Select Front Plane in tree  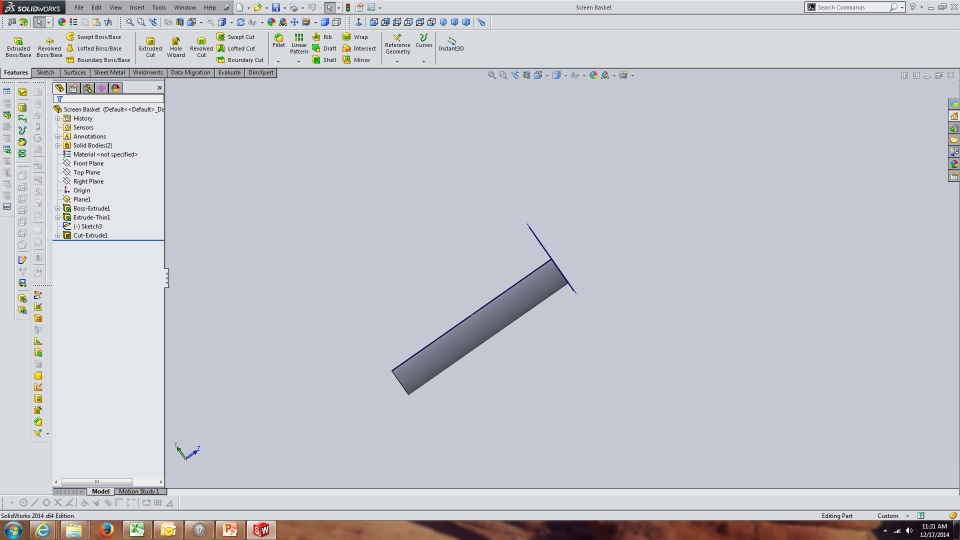coord(84,163)
